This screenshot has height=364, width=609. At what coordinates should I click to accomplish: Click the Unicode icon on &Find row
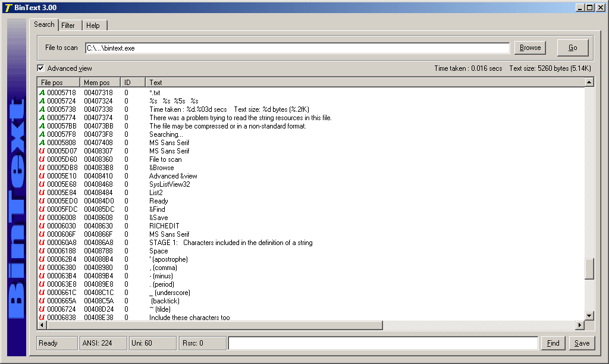[x=42, y=209]
